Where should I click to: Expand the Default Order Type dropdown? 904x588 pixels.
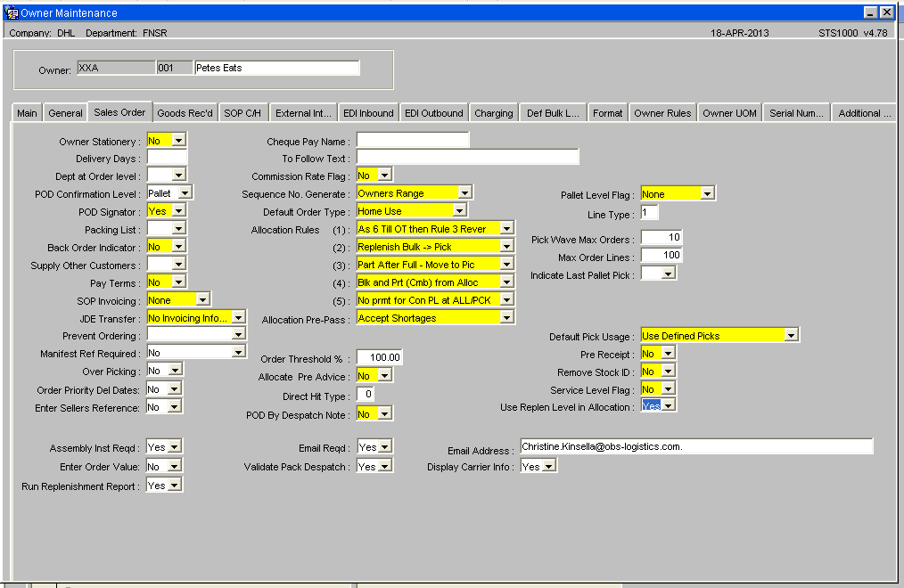[x=459, y=211]
